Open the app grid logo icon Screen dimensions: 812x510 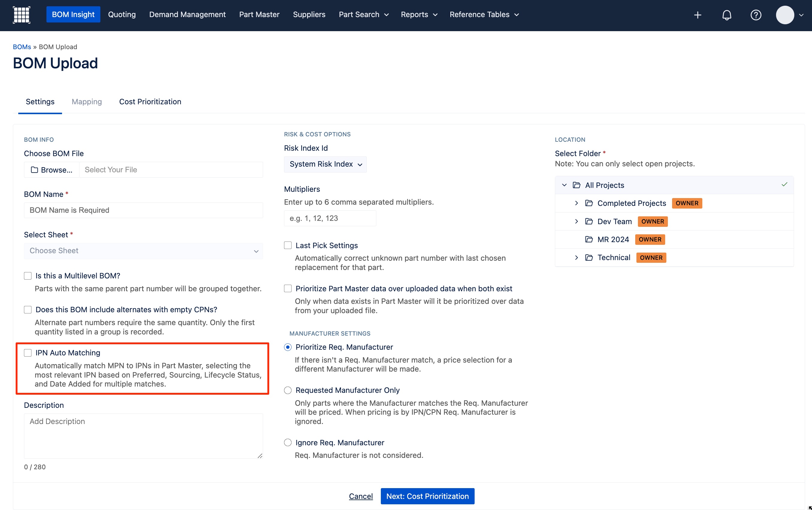tap(22, 15)
